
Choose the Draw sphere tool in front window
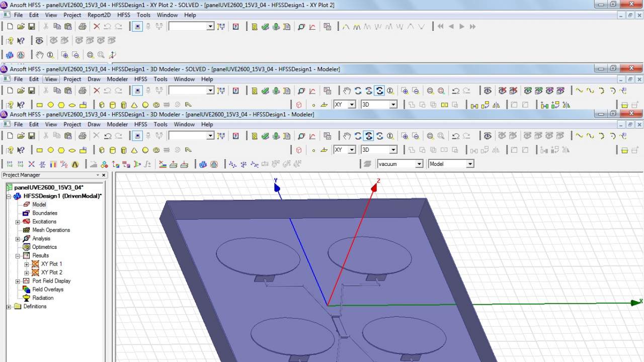click(x=145, y=150)
